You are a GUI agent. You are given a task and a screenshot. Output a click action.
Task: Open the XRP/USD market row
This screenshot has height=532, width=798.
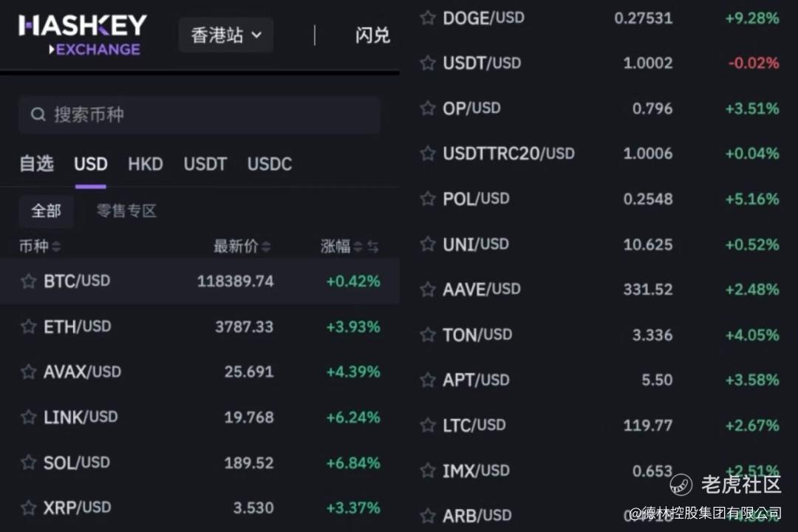[199, 508]
